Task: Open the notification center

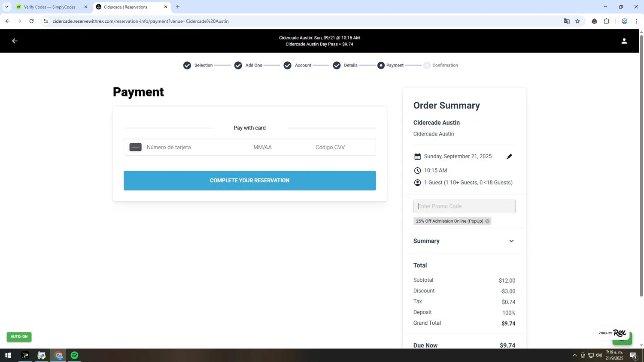Action: click(633, 355)
